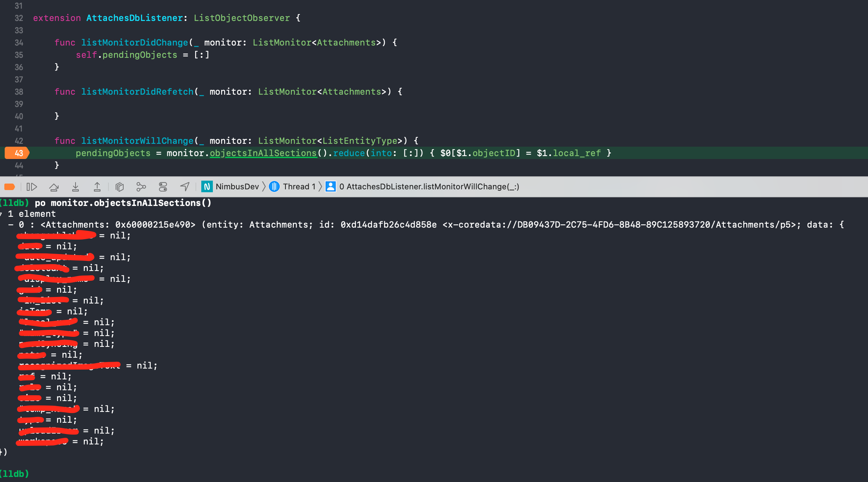Click Continue program execution button
The width and height of the screenshot is (868, 482).
click(32, 187)
